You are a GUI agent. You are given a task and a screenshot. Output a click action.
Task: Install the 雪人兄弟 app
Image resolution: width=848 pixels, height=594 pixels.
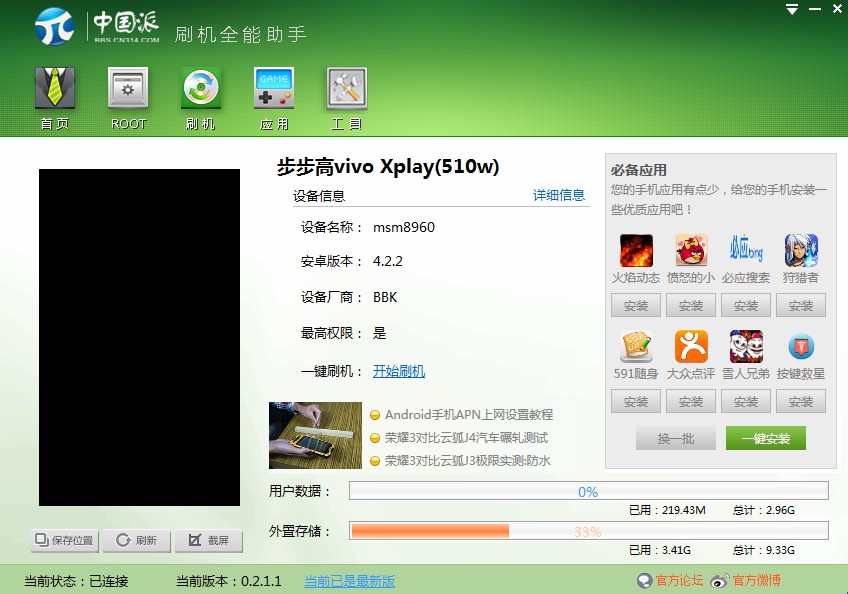(746, 401)
